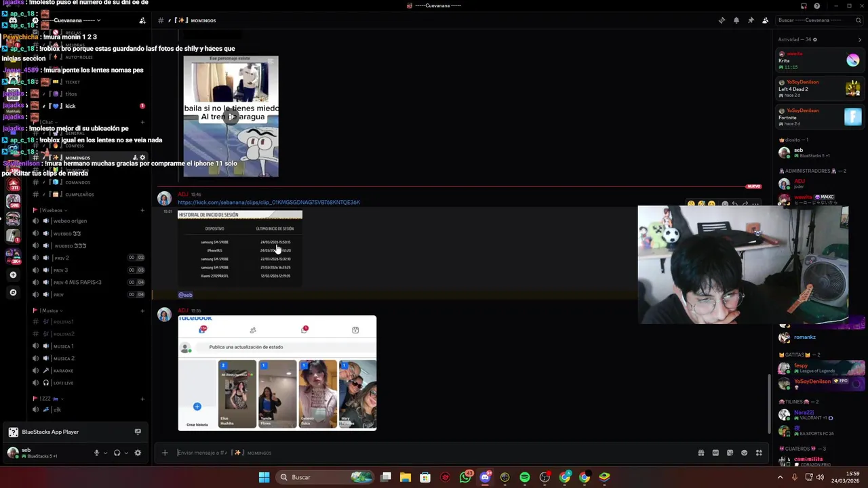
Task: Select member ADJ under ADMINISTRADORES
Action: click(820, 183)
